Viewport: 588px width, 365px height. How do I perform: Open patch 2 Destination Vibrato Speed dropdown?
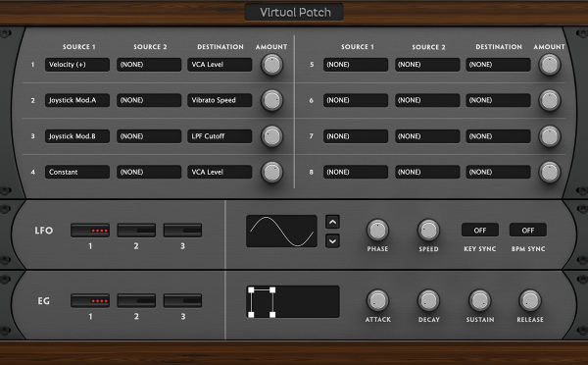pyautogui.click(x=220, y=100)
